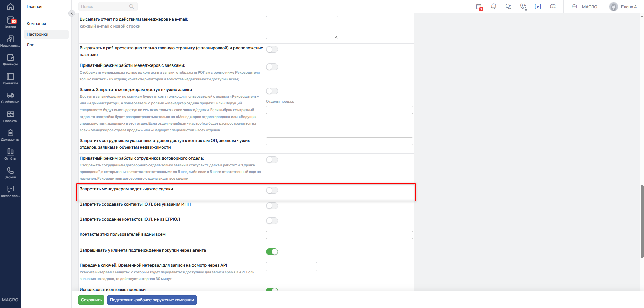Open Отчёты reports icon
This screenshot has height=308, width=644.
tap(10, 154)
